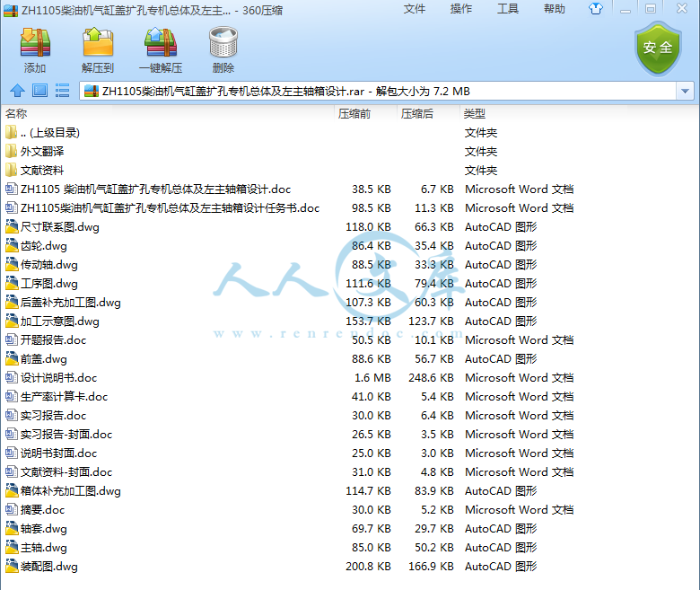Click the archive path address field
The width and height of the screenshot is (700, 590).
(x=378, y=91)
